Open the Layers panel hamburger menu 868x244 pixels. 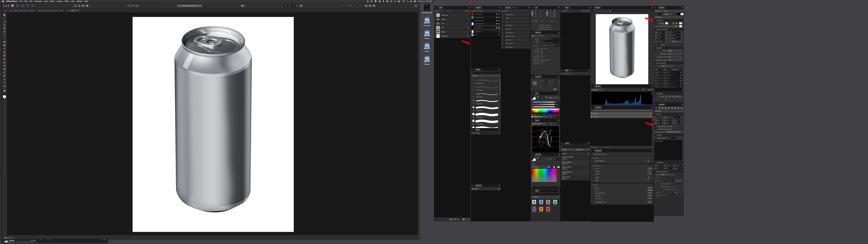tap(469, 8)
